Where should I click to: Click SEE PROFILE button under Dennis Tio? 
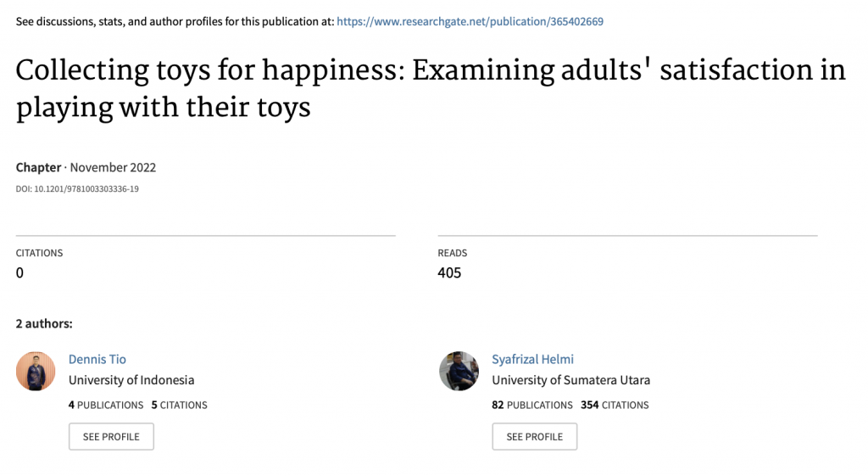(x=111, y=437)
